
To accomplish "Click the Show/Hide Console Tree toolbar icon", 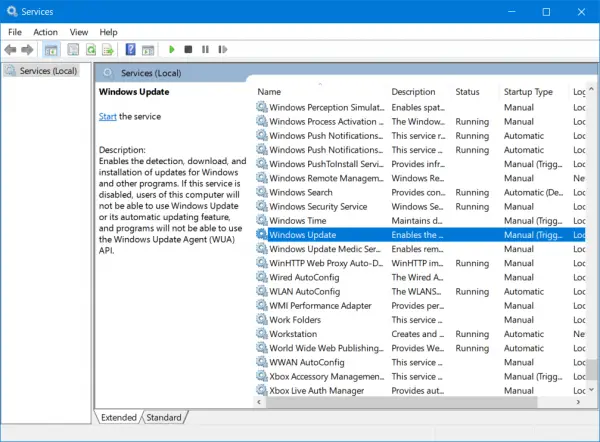I will (x=50, y=49).
